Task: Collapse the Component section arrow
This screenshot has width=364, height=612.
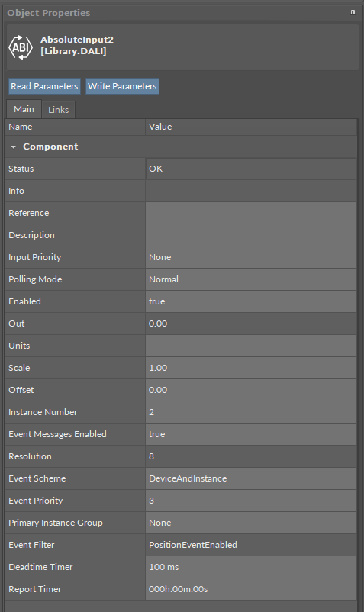Action: pyautogui.click(x=13, y=147)
